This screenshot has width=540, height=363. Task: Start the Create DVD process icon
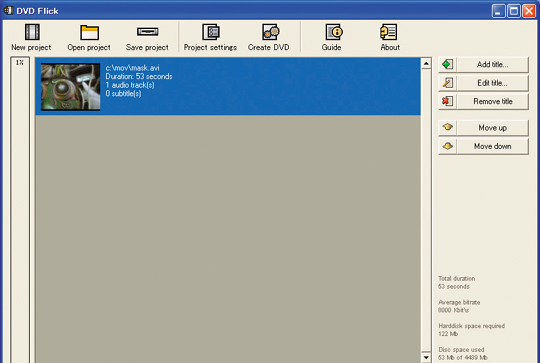[270, 32]
